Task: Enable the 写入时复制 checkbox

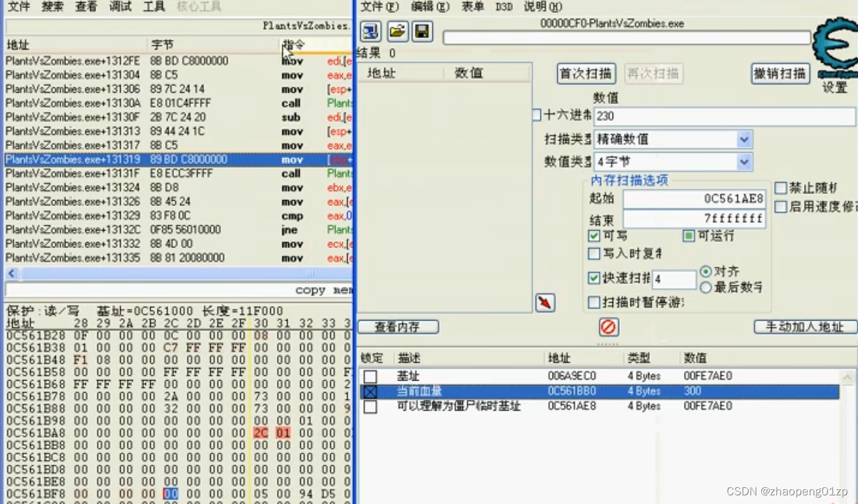Action: pyautogui.click(x=594, y=253)
